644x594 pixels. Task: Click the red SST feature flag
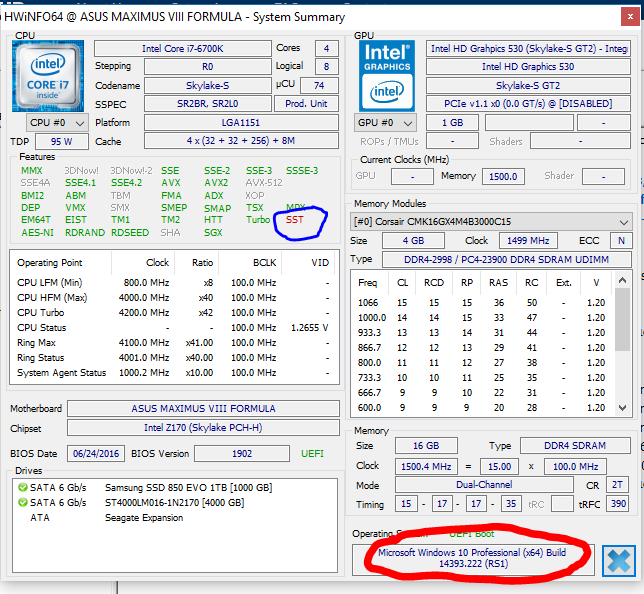point(294,220)
